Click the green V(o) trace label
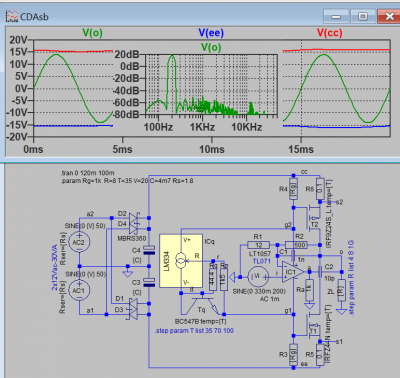400x378 pixels. coord(92,33)
